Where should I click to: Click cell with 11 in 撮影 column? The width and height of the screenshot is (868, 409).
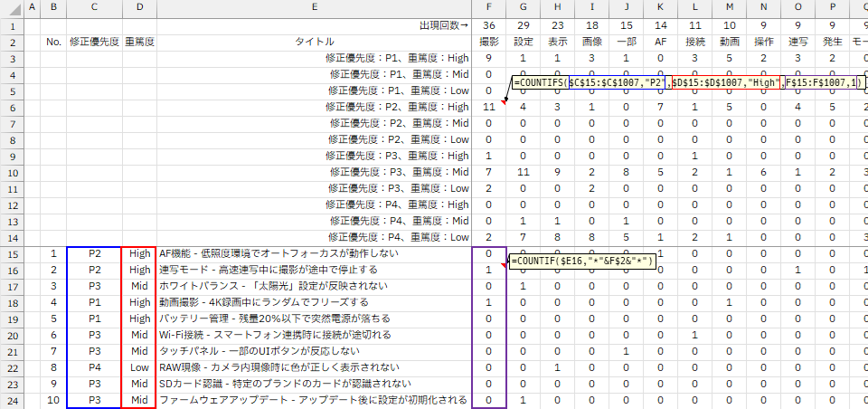click(x=489, y=107)
